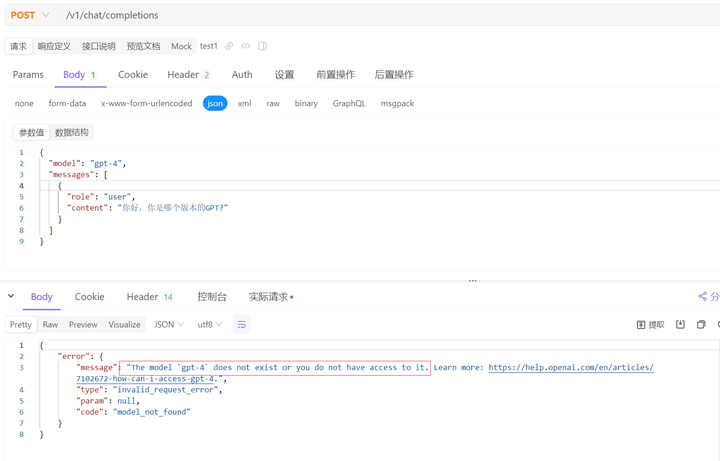
Task: Switch to 参数值 view
Action: pos(31,133)
